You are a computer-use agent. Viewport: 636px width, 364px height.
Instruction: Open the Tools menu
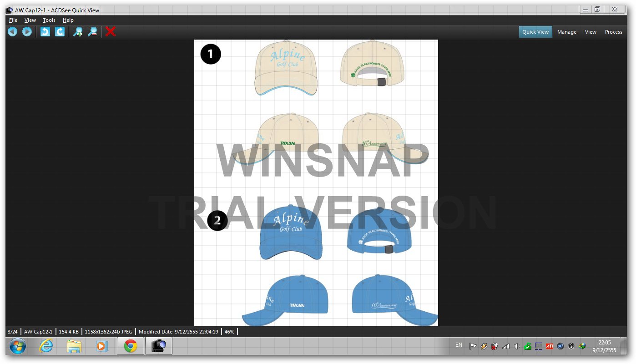coord(49,20)
